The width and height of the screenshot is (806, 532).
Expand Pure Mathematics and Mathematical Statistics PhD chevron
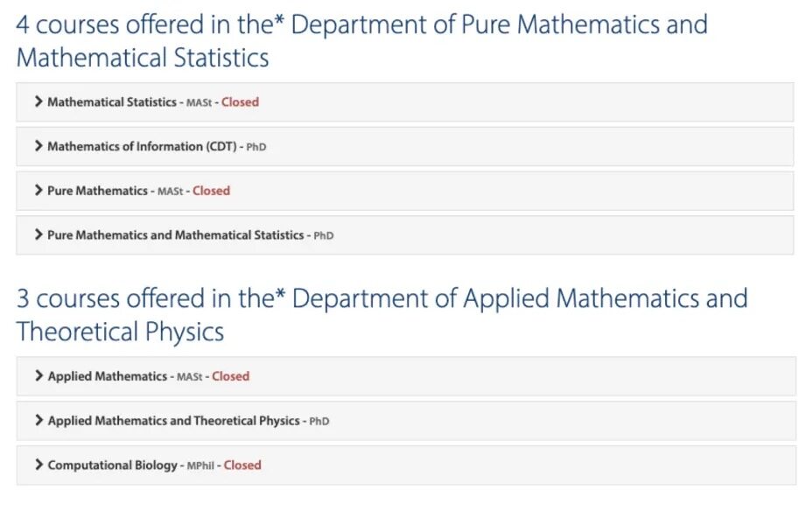point(39,234)
